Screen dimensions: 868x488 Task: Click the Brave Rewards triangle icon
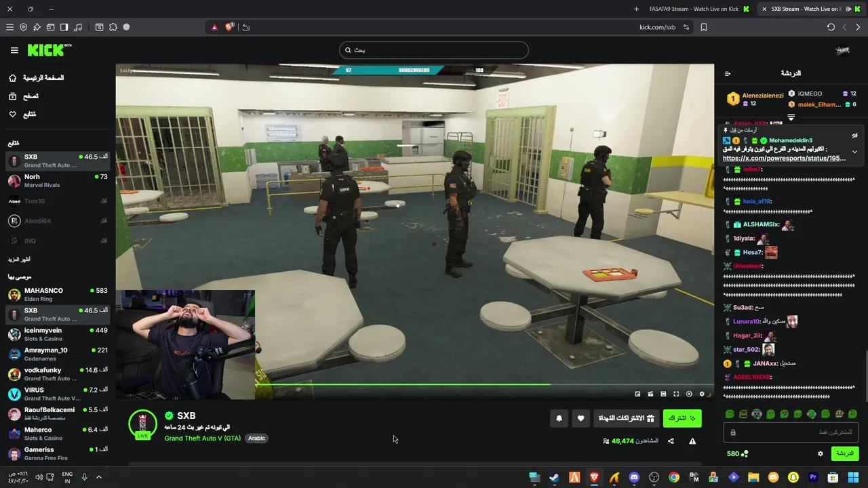[215, 27]
